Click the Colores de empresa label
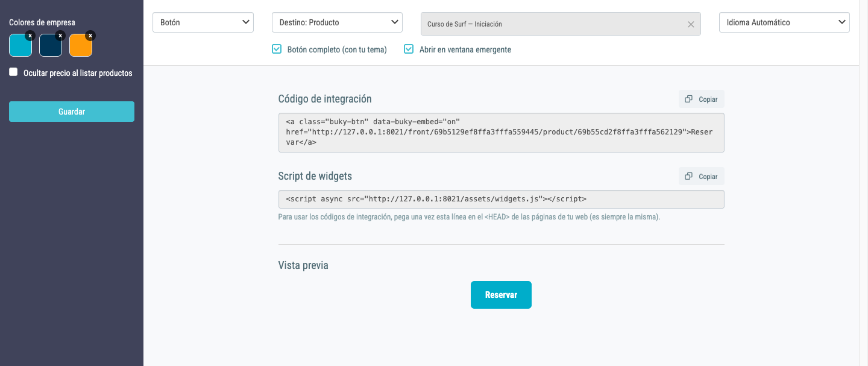 tap(42, 22)
